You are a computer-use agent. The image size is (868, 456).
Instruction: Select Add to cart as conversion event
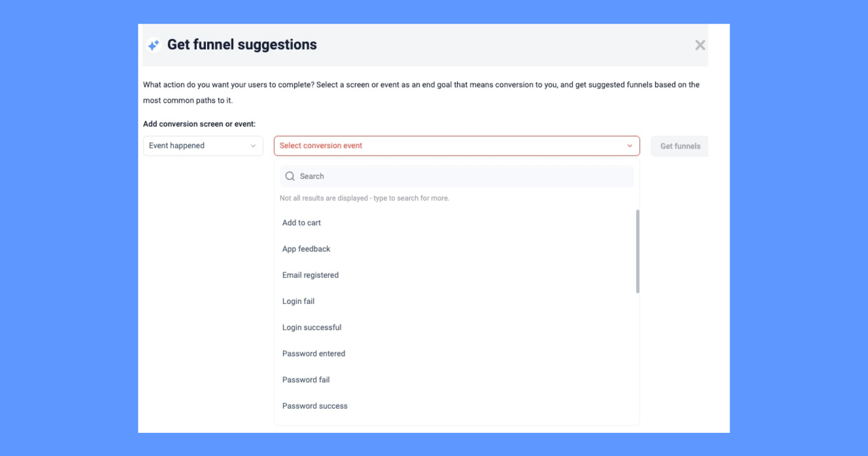pos(301,222)
